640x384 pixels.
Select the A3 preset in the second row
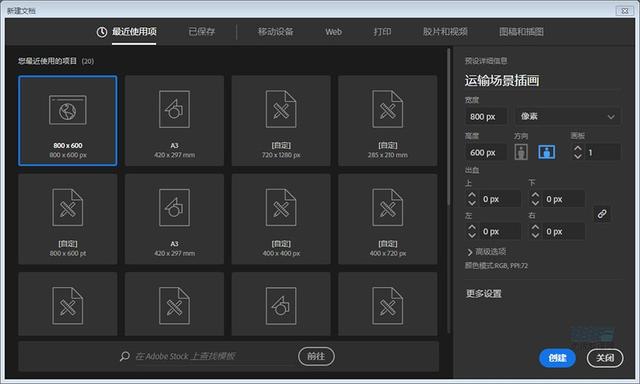click(x=174, y=219)
